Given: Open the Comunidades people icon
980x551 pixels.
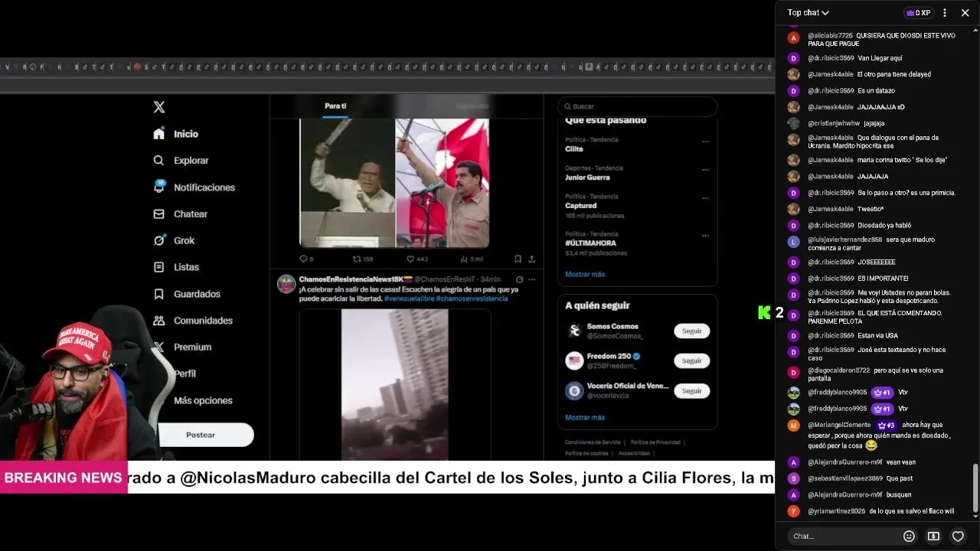Looking at the screenshot, I should 158,321.
